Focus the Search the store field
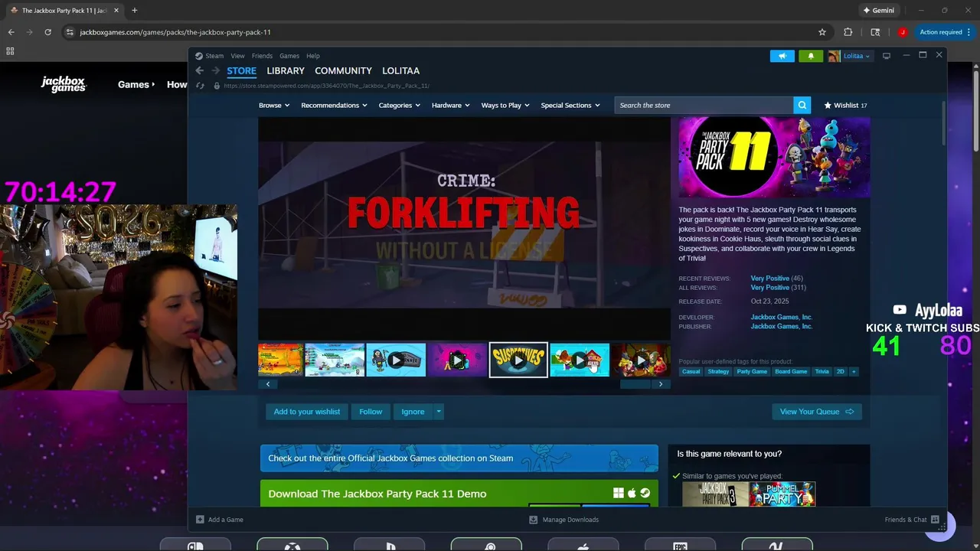Screen dimensions: 980x551 [704, 106]
